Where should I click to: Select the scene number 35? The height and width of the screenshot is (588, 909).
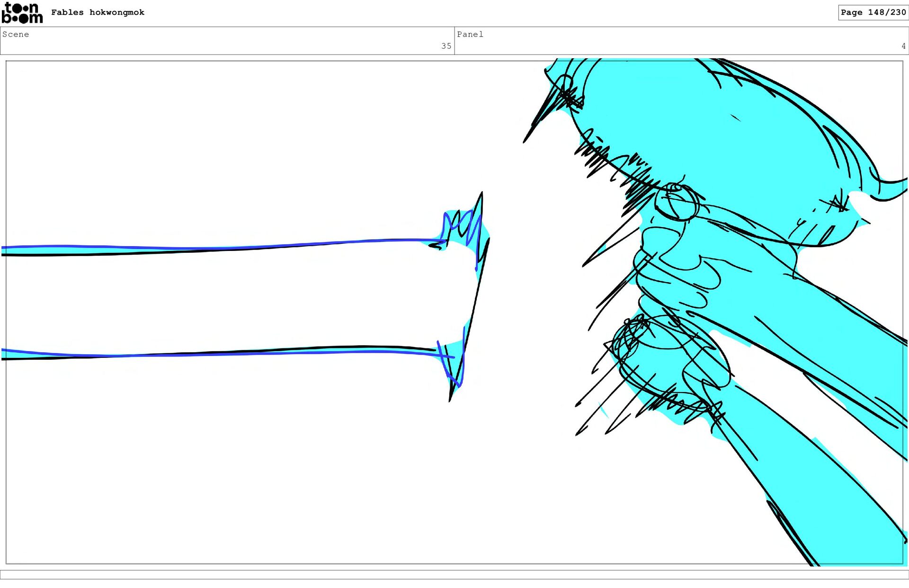click(x=446, y=46)
